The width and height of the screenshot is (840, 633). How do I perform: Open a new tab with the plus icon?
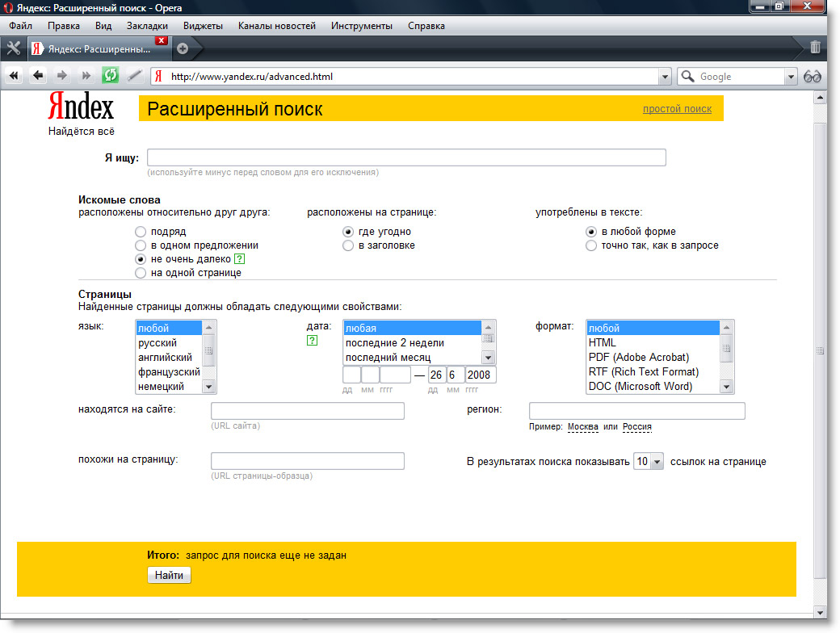click(x=183, y=48)
